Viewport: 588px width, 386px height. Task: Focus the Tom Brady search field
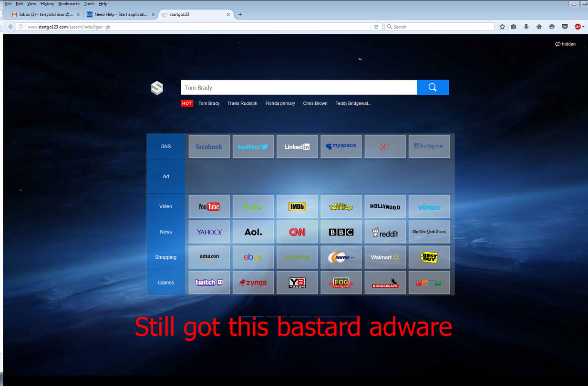pos(299,87)
